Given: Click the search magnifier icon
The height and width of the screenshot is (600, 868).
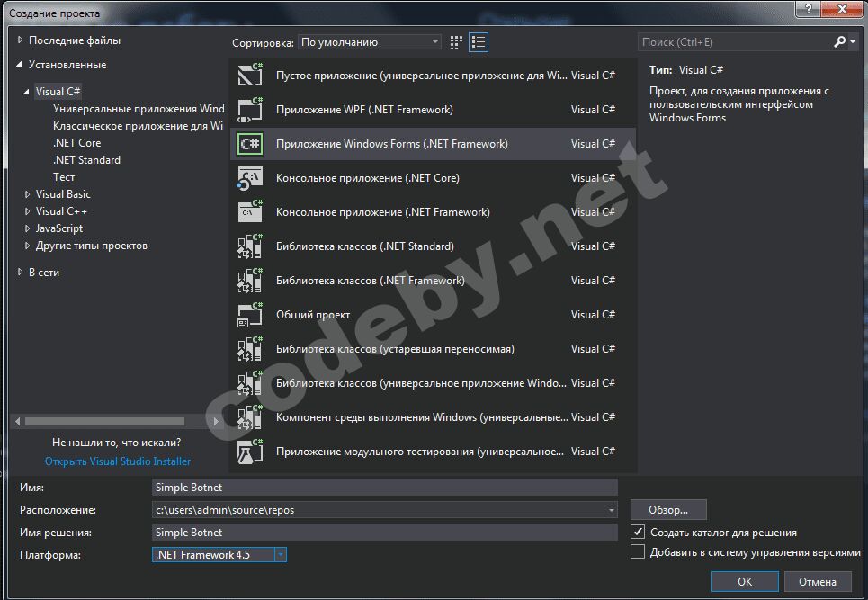Looking at the screenshot, I should click(839, 42).
